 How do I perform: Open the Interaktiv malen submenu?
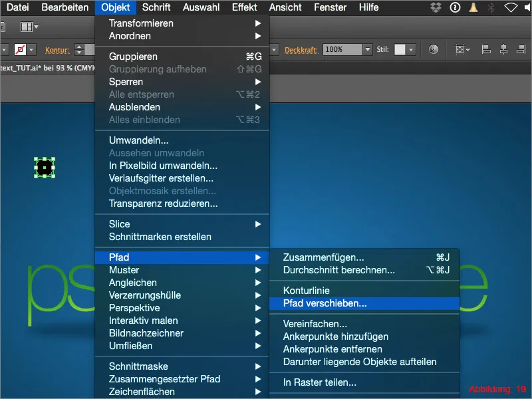tap(182, 321)
